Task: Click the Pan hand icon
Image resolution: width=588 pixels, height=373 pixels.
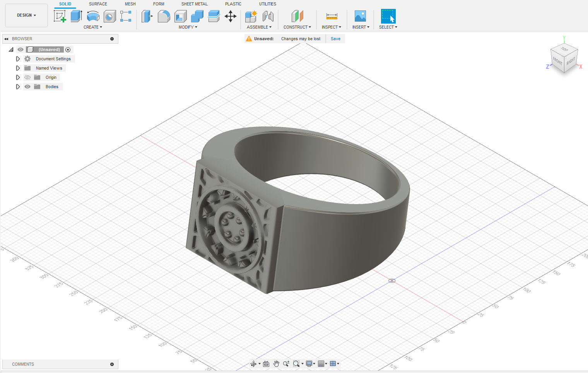Action: pyautogui.click(x=276, y=364)
